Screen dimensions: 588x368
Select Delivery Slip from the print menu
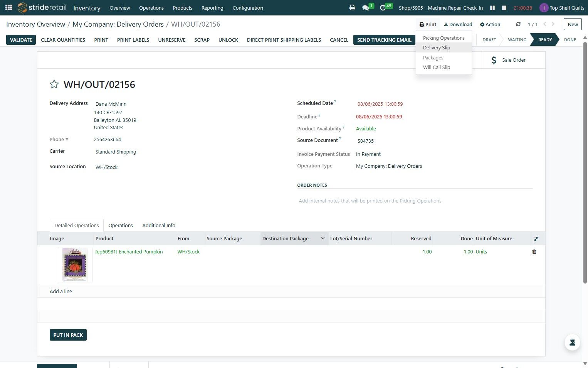coord(444,48)
